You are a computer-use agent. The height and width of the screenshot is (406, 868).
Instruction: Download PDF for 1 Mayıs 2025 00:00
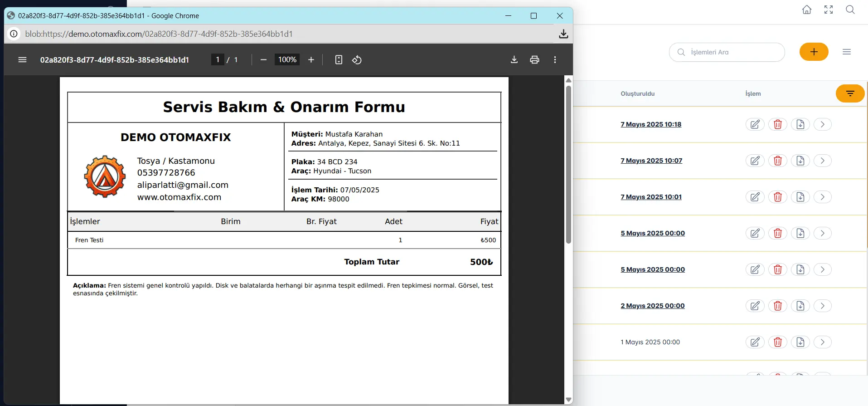(800, 342)
